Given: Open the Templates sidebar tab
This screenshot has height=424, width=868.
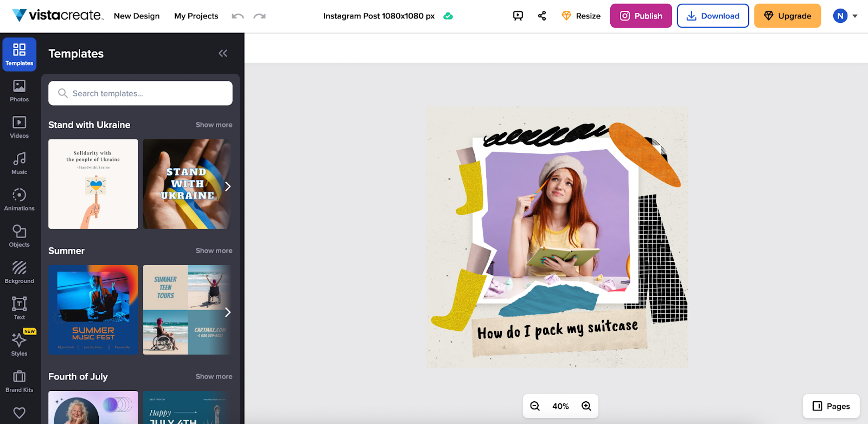Looking at the screenshot, I should coord(20,54).
